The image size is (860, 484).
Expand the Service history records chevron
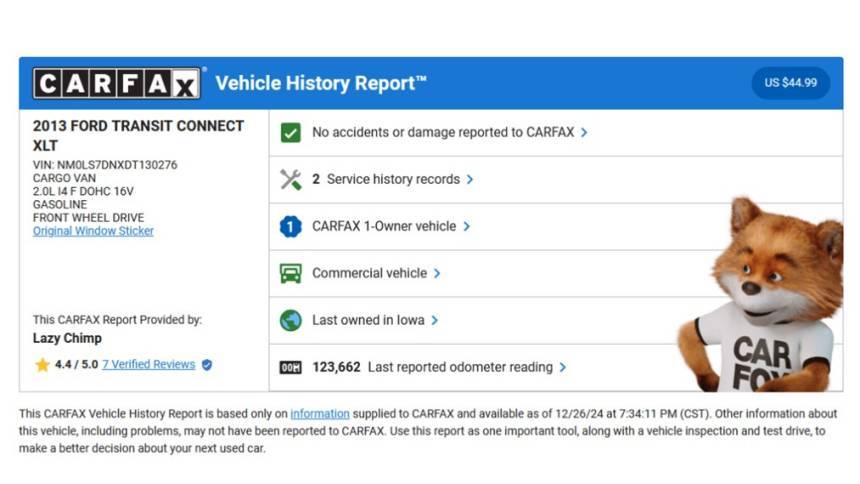(470, 179)
